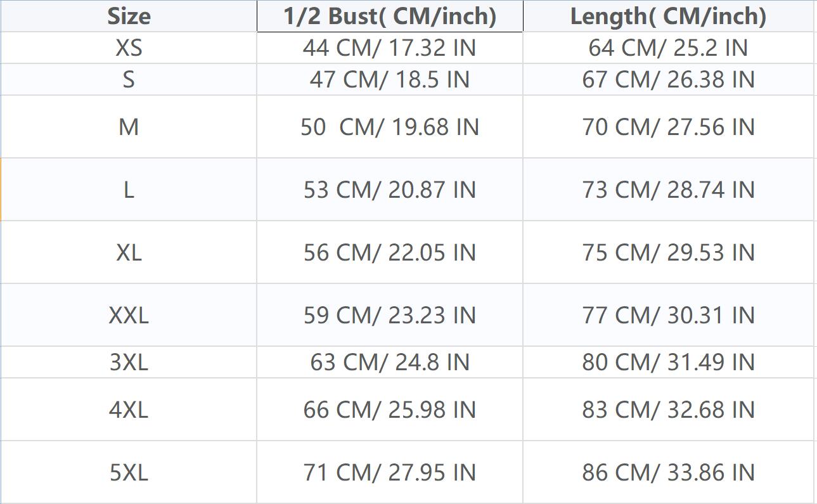Screen dimensions: 817x504
Task: Select the M size cell
Action: pos(129,127)
